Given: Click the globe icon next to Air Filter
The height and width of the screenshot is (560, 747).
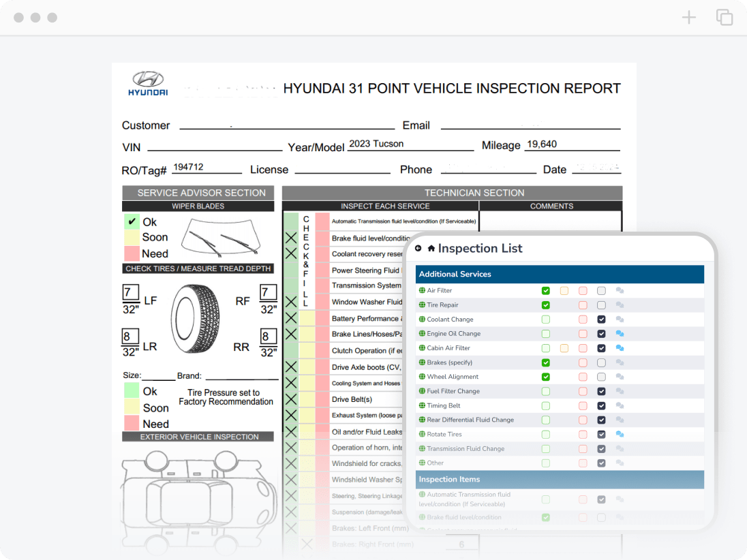Looking at the screenshot, I should tap(422, 290).
